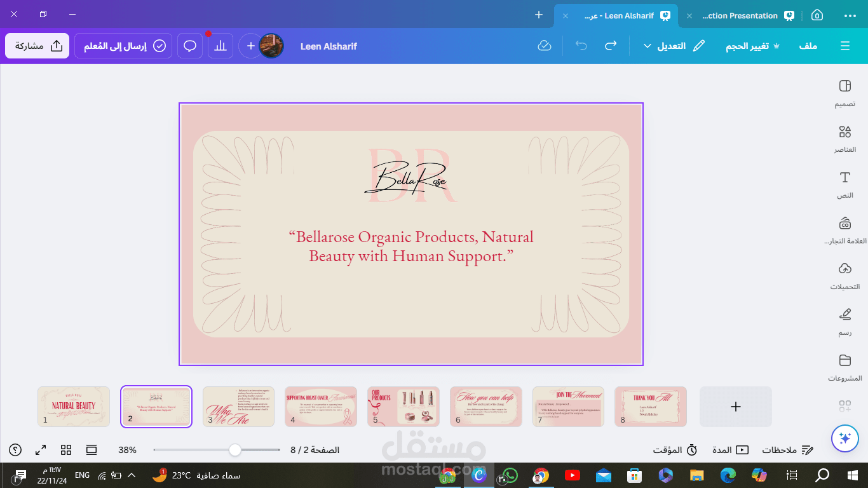
Task: Open the File (ملف) menu
Action: coord(808,46)
